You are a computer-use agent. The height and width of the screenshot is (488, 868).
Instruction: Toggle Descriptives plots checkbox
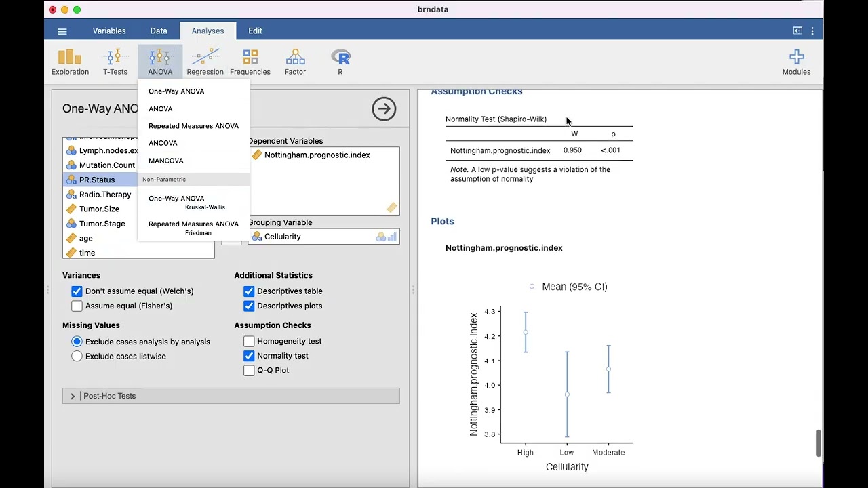[249, 306]
